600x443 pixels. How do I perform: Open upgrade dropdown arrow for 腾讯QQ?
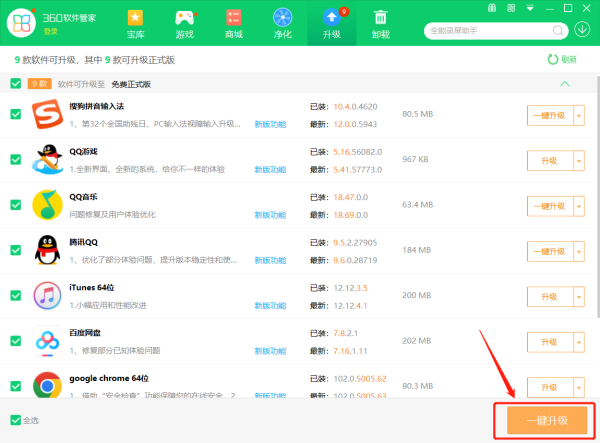579,251
